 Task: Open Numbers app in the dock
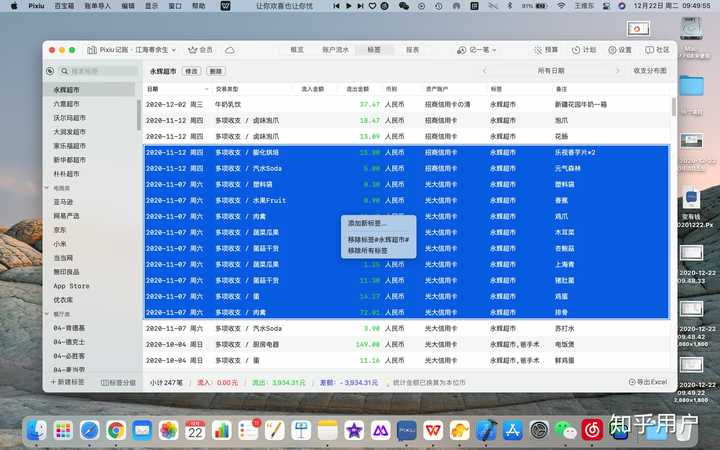click(x=222, y=430)
